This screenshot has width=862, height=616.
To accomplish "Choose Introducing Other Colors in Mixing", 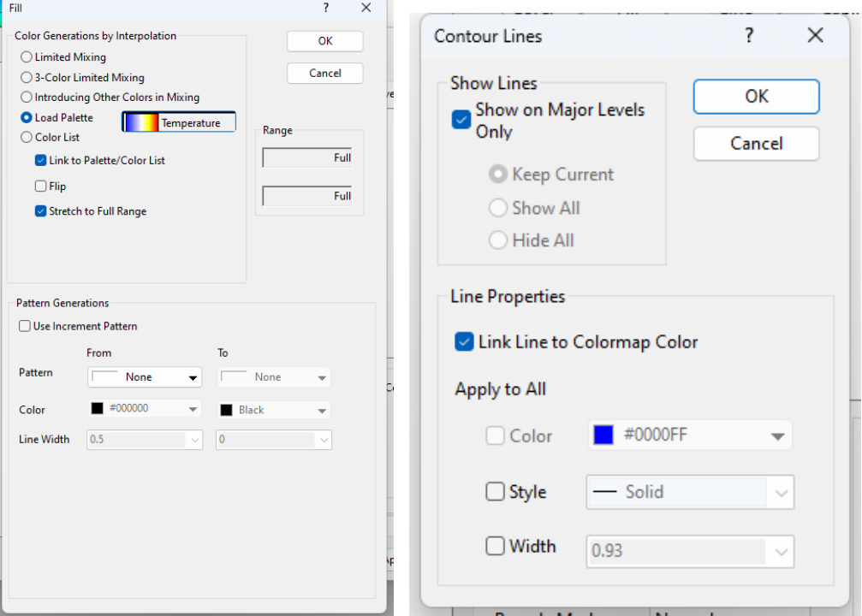I will pos(27,98).
